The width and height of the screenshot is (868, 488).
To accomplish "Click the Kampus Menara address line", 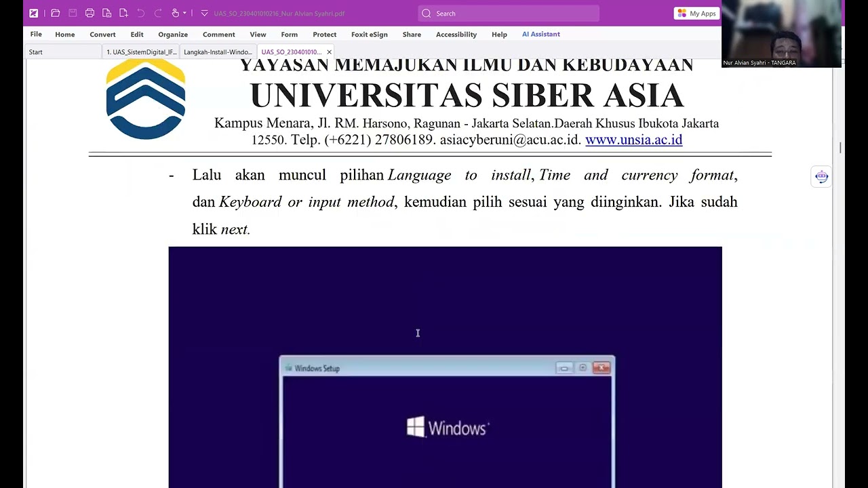I will (x=467, y=123).
